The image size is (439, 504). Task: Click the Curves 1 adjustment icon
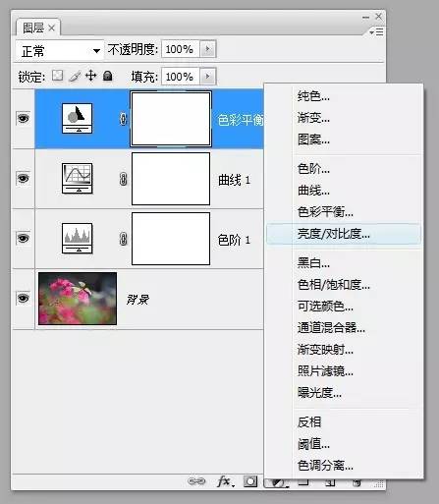pos(78,179)
